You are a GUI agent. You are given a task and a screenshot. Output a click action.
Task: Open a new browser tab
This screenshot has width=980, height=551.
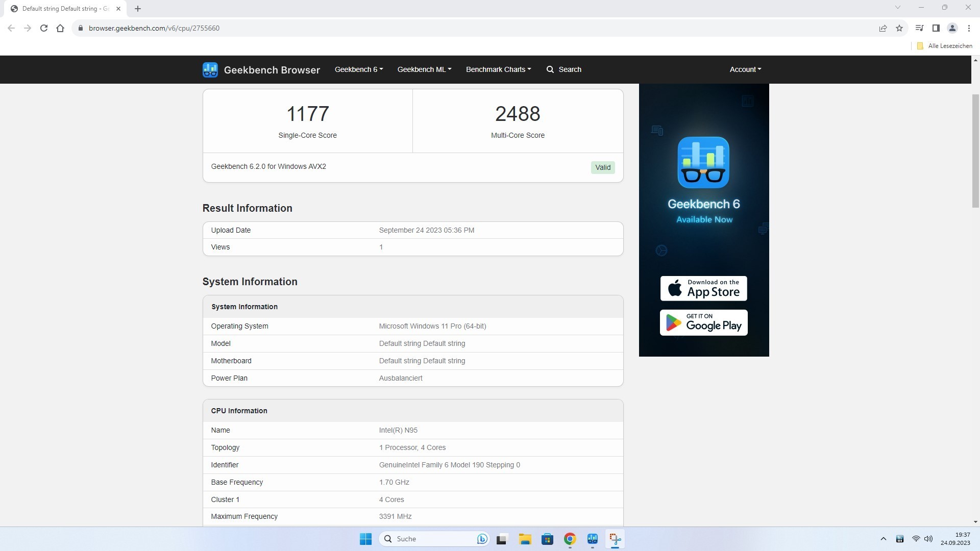click(138, 9)
